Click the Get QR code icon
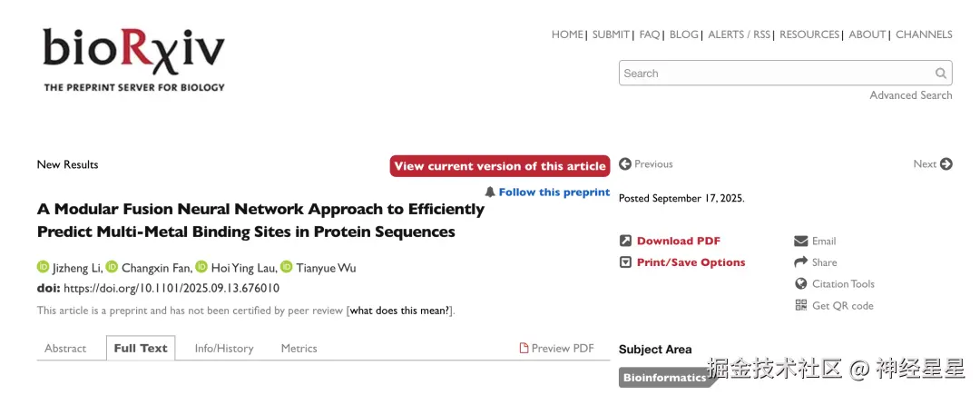The height and width of the screenshot is (395, 980). pyautogui.click(x=800, y=306)
